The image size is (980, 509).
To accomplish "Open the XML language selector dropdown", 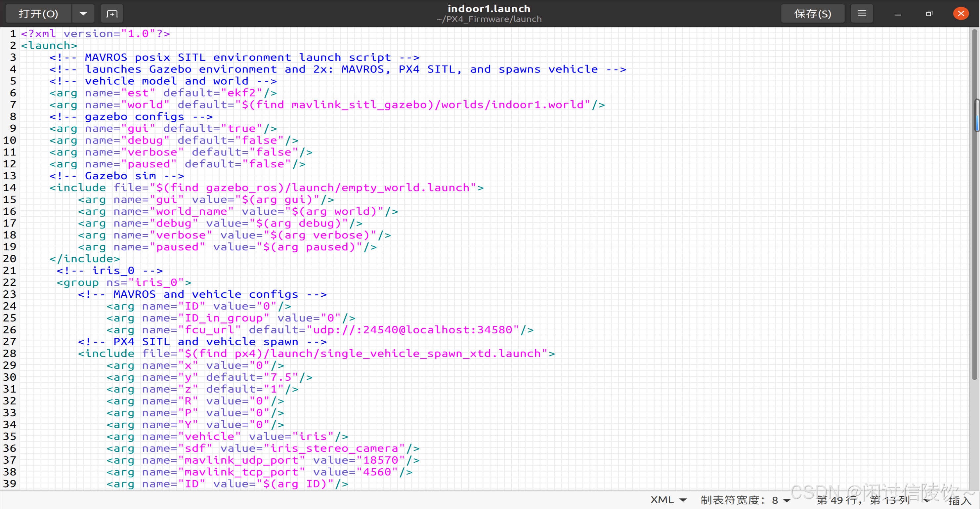I will tap(668, 500).
